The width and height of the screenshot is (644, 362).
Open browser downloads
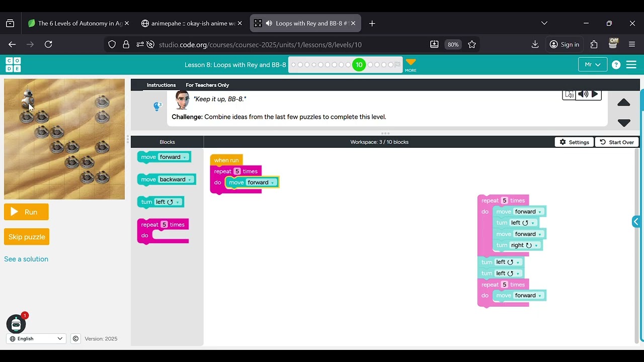[535, 44]
